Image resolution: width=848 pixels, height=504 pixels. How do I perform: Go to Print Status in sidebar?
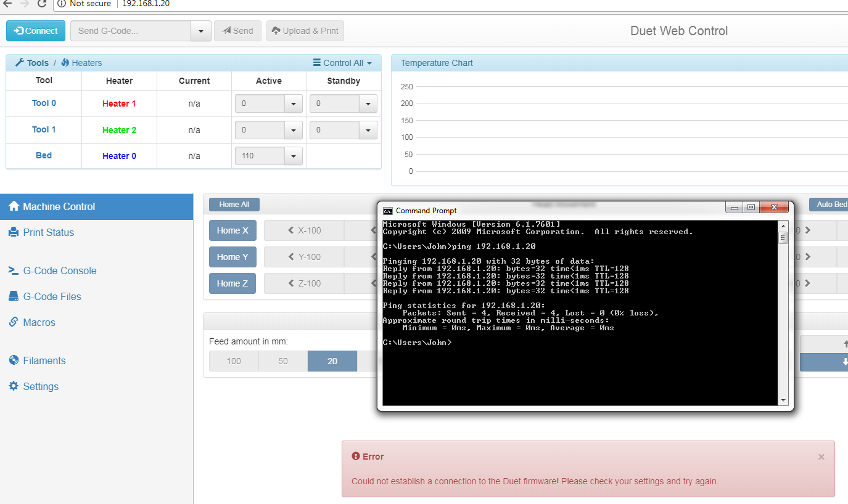coord(48,232)
